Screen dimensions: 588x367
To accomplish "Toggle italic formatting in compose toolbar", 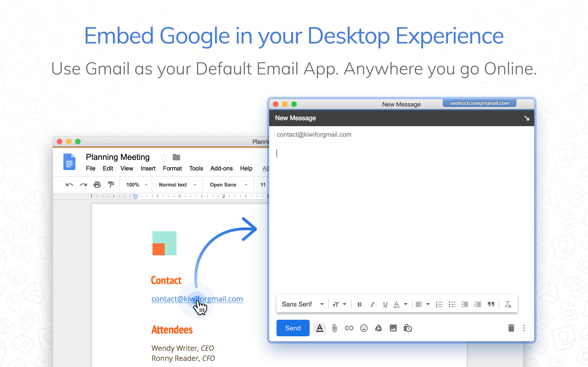I will tap(372, 304).
